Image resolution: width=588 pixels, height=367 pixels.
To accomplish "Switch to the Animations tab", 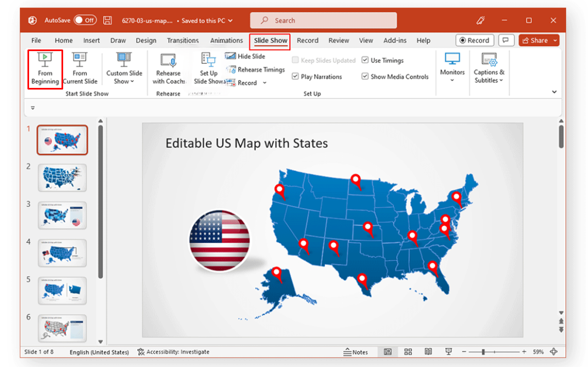I will (226, 41).
